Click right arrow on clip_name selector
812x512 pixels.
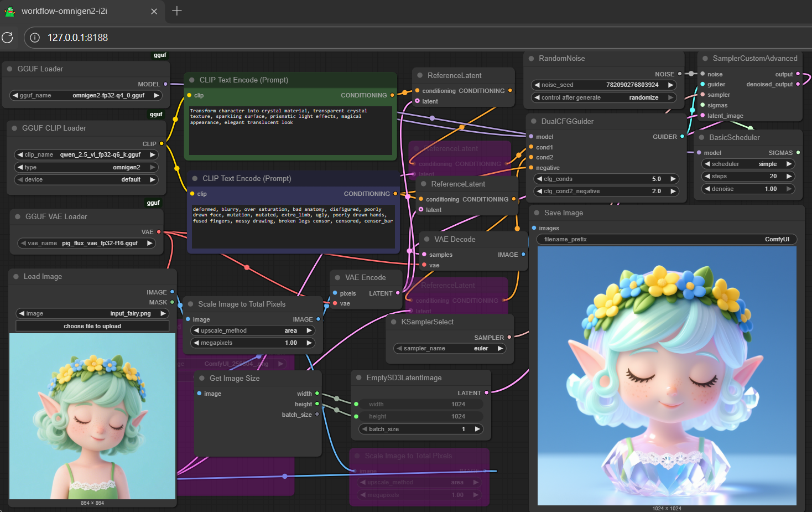(x=153, y=154)
